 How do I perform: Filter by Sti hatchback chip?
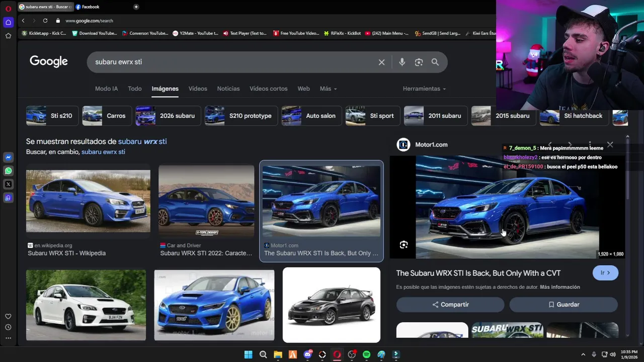pos(574,116)
